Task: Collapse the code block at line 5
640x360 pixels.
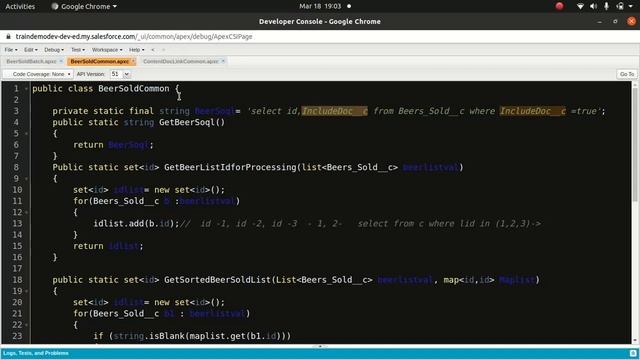Action: click(27, 133)
